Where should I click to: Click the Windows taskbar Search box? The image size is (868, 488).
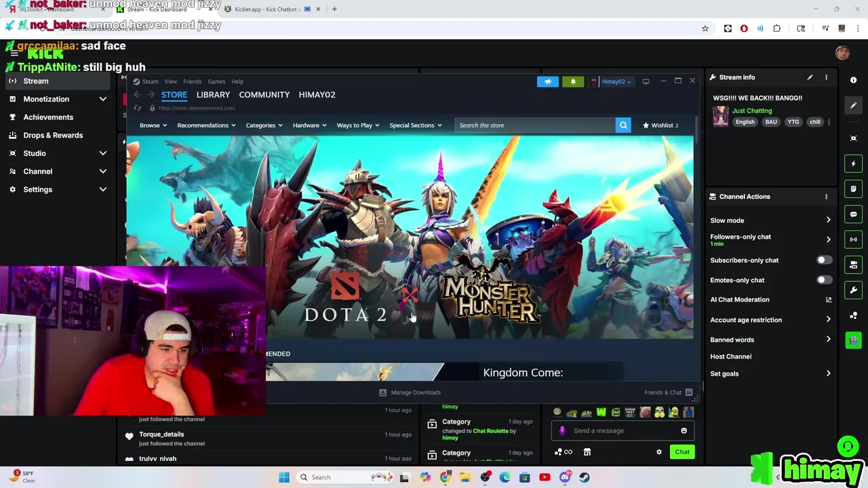pos(343,477)
